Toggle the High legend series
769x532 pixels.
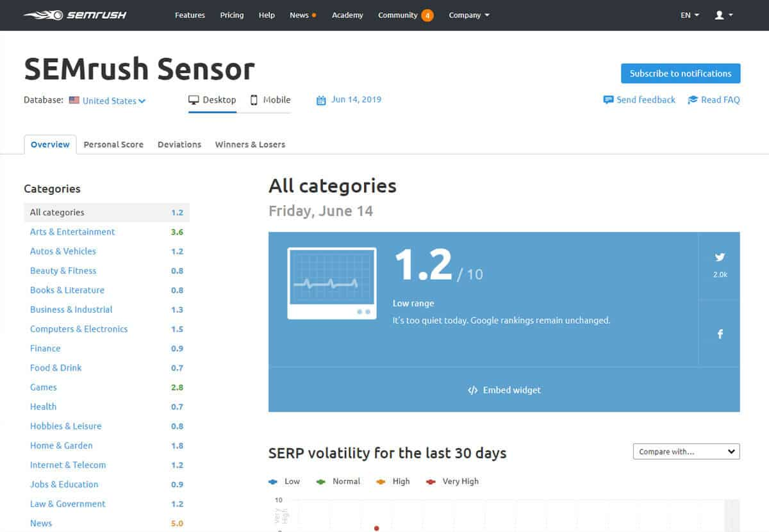pos(393,481)
